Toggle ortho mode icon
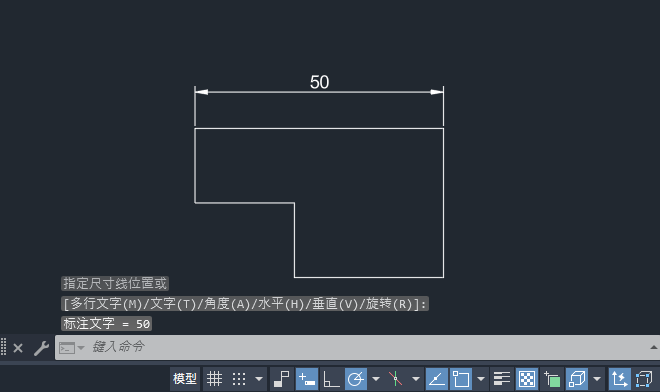The height and width of the screenshot is (392, 660). click(x=331, y=379)
